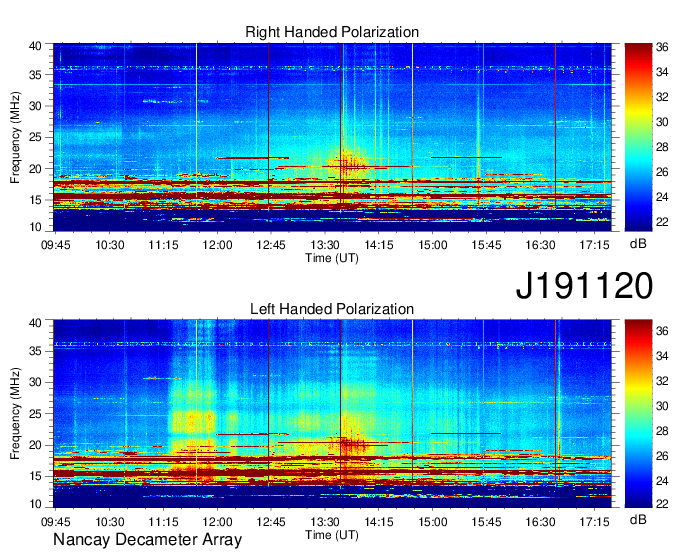Click the 36 dB tick on Right Handed colorbar
The height and width of the screenshot is (552, 680).
(x=662, y=47)
